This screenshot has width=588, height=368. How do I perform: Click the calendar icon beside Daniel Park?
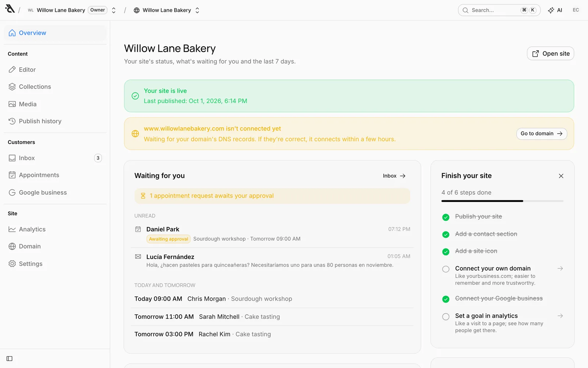click(138, 229)
